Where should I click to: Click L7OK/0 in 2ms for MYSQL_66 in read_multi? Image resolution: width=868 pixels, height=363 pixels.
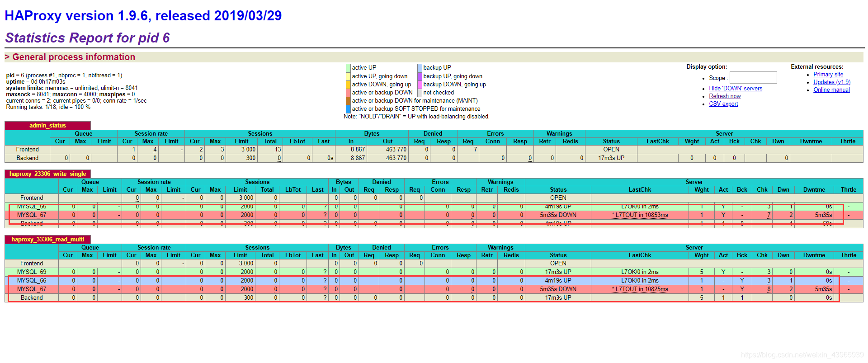(x=640, y=281)
